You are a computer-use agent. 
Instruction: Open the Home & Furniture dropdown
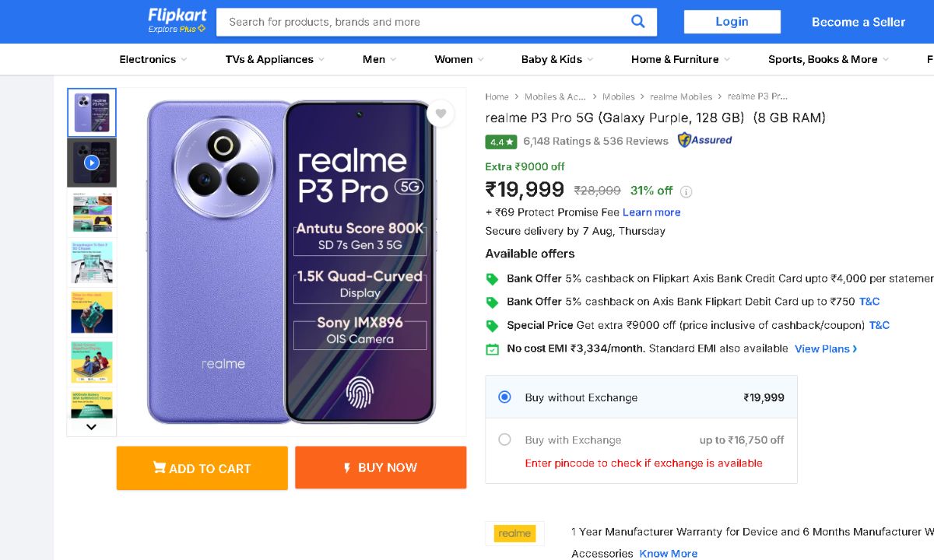coord(680,59)
